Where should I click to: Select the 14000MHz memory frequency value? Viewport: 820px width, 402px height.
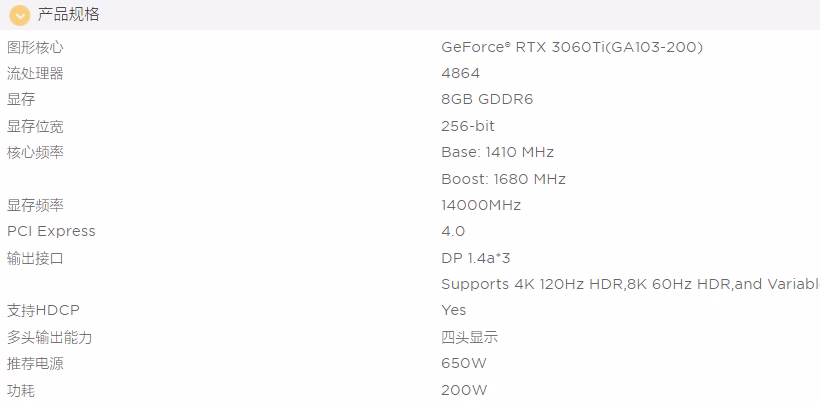[481, 205]
